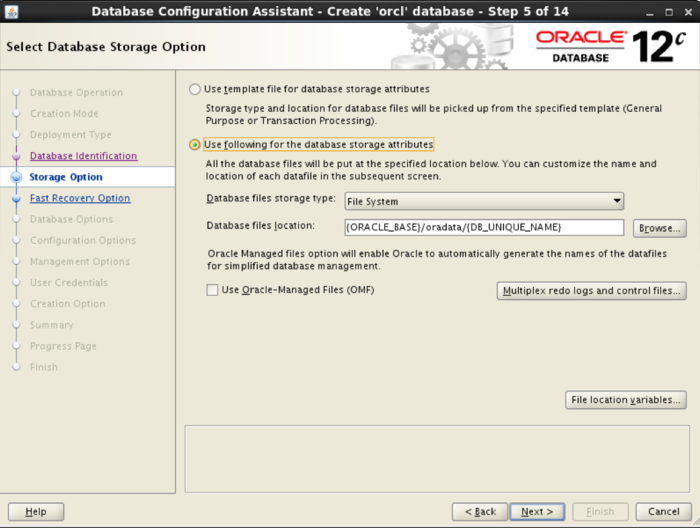
Task: Click Browse button for files location
Action: 659,228
